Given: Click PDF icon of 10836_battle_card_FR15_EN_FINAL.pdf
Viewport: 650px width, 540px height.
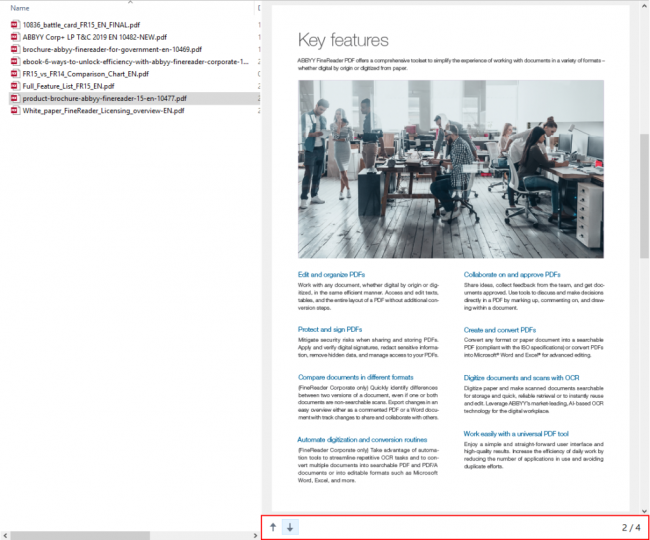Looking at the screenshot, I should [x=14, y=24].
